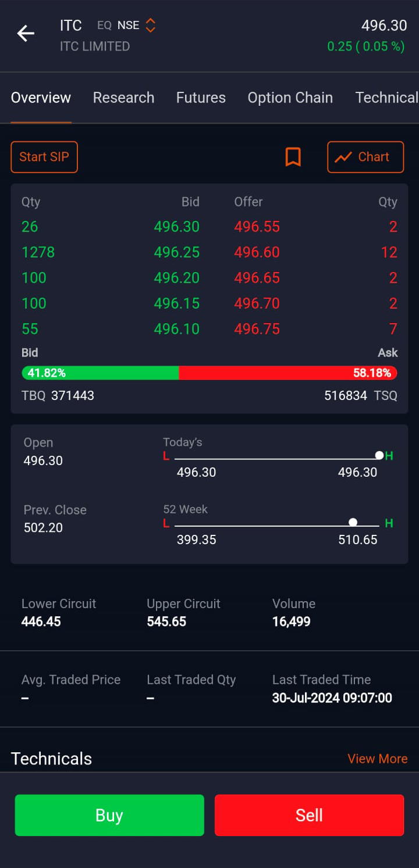The width and height of the screenshot is (419, 868).
Task: Tap the ITC LIMITED company name
Action: (x=94, y=47)
